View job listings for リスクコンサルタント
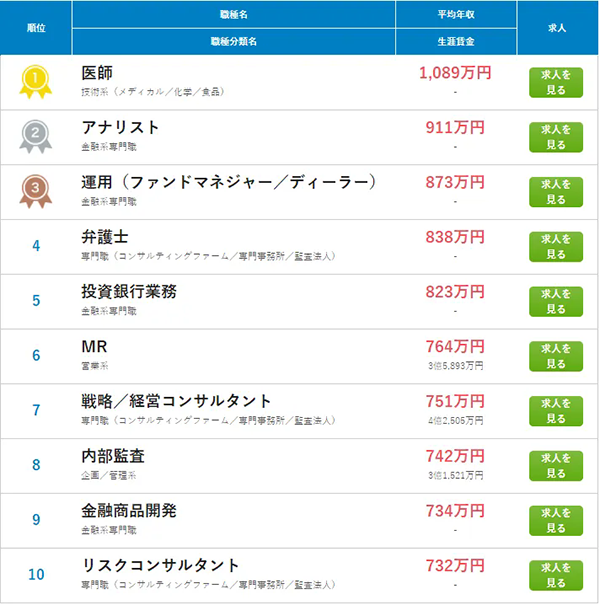Viewport: 600px width, 605px height. click(x=556, y=576)
